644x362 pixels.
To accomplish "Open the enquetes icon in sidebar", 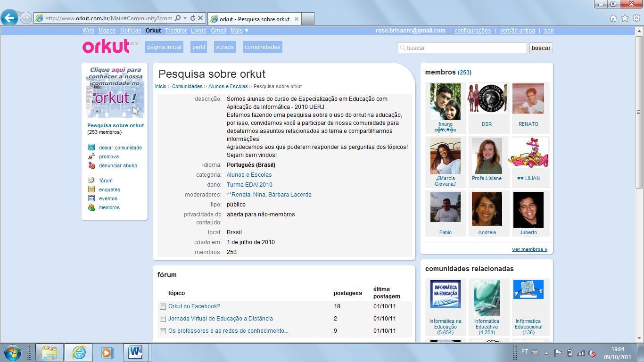I will (91, 189).
